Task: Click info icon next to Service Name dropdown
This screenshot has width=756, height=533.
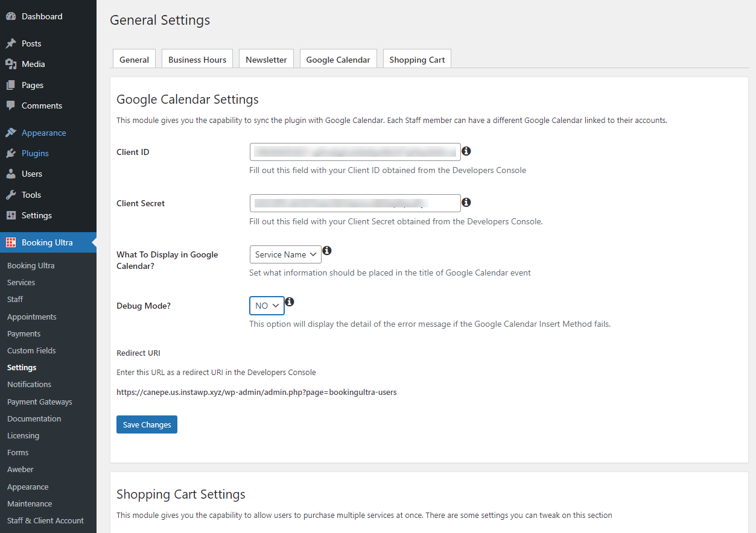Action: (327, 250)
